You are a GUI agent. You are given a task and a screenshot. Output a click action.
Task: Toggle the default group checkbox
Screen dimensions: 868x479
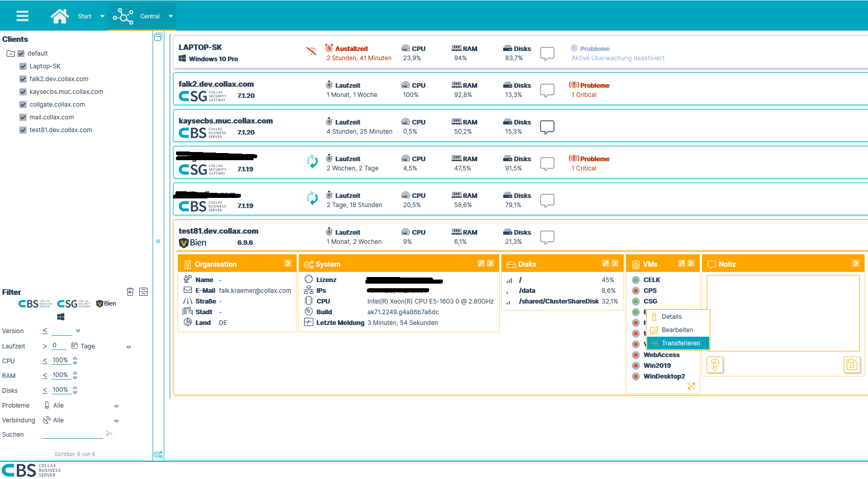pyautogui.click(x=21, y=54)
